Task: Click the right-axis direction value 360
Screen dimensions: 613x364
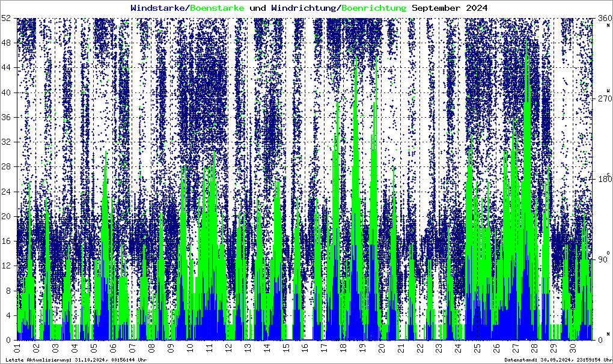Action: (605, 19)
